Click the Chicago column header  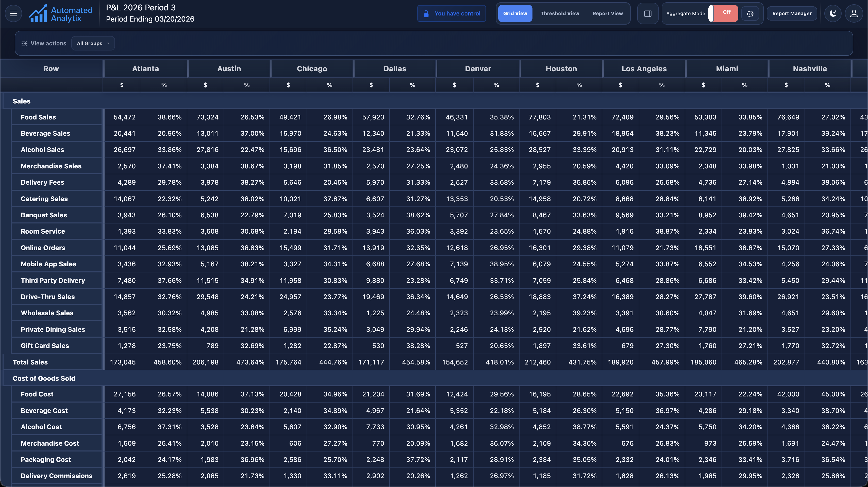[312, 69]
